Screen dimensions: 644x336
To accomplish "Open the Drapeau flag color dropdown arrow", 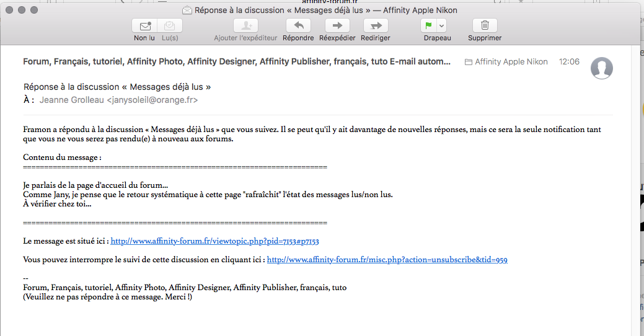I will [441, 26].
